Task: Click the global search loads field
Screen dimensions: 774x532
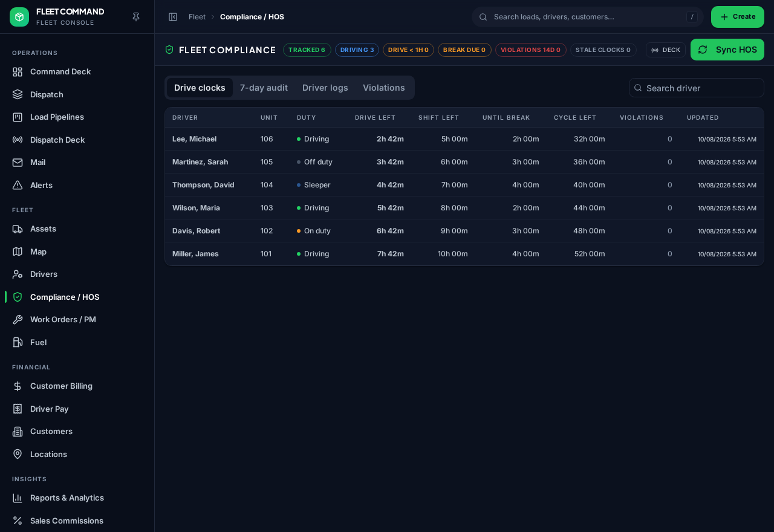Action: coord(588,17)
